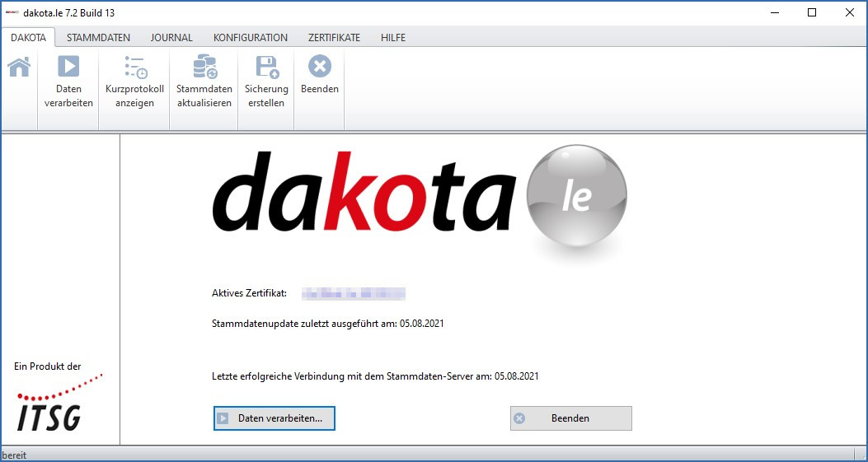Switch to the STAMMDATEN tab
The width and height of the screenshot is (868, 462).
pyautogui.click(x=98, y=37)
